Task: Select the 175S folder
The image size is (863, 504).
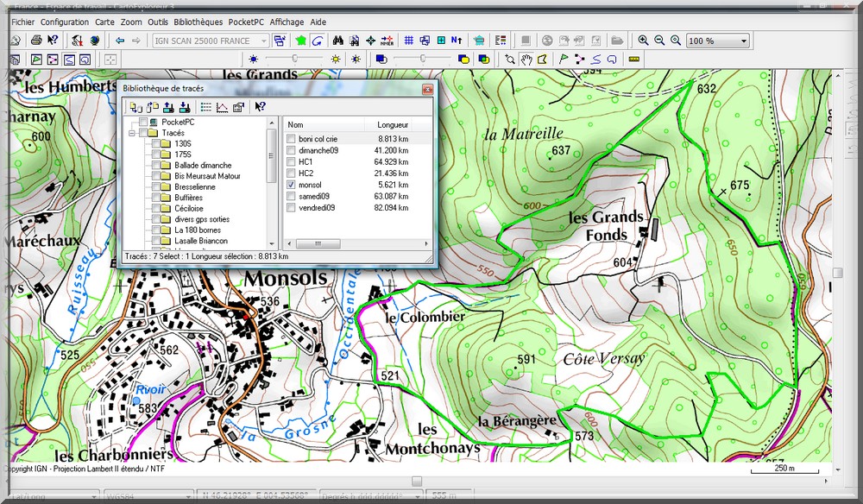Action: (x=183, y=154)
